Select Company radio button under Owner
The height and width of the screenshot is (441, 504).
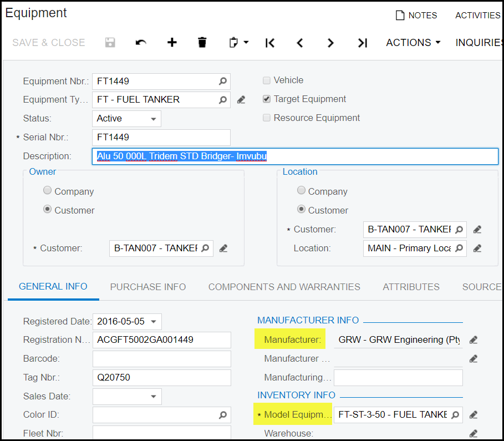(x=48, y=191)
